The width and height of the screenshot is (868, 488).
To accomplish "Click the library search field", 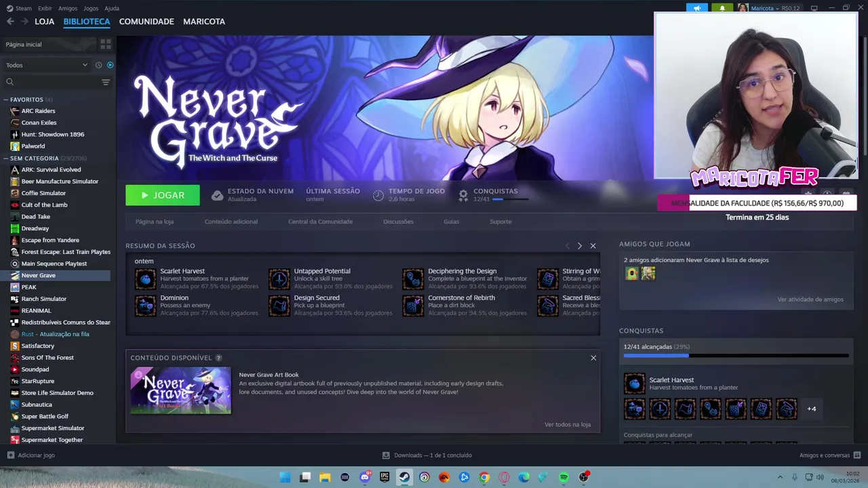I will coord(51,82).
